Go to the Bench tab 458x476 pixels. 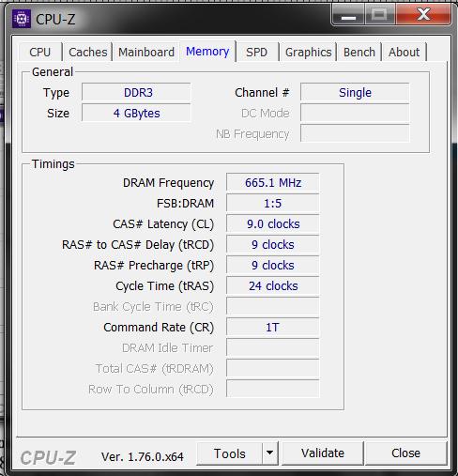tap(359, 53)
